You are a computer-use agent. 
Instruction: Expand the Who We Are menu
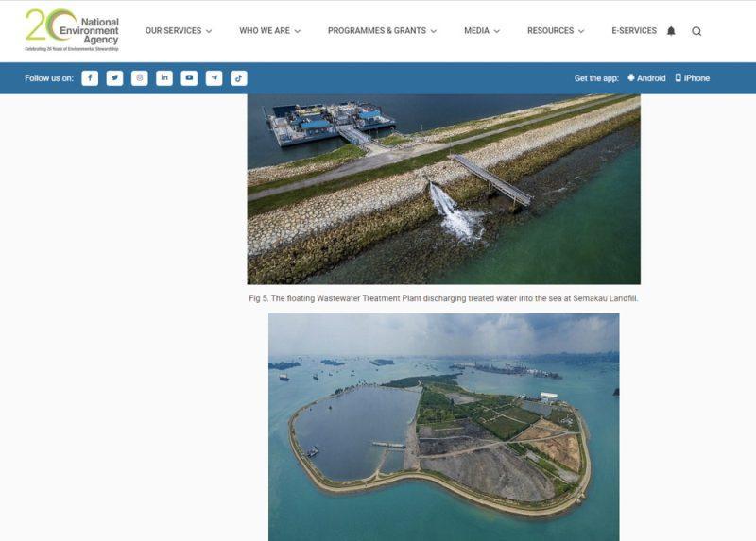click(x=269, y=31)
